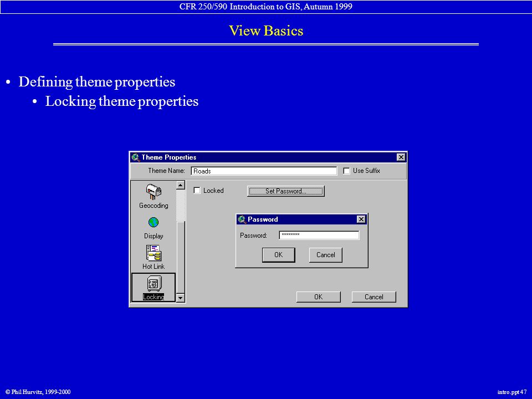The image size is (532, 399).
Task: Cancel the Password dialog
Action: pyautogui.click(x=326, y=255)
